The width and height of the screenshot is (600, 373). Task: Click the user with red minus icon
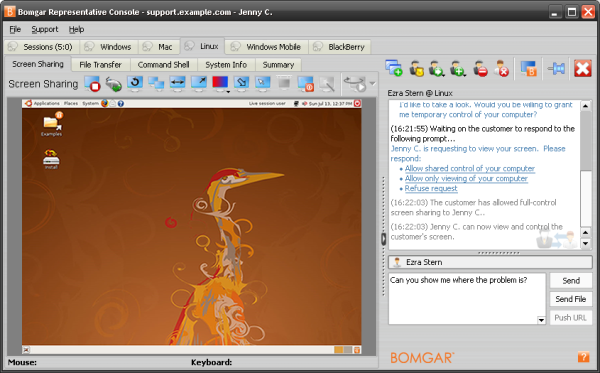(x=480, y=69)
